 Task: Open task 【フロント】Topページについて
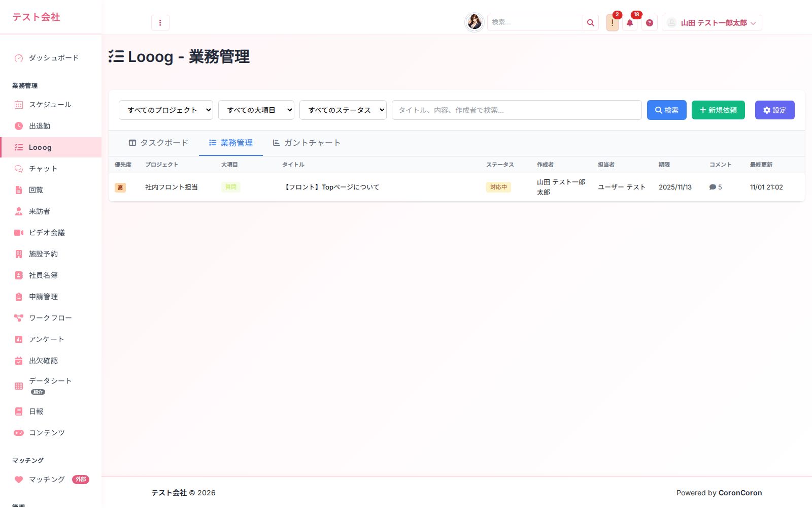point(331,187)
